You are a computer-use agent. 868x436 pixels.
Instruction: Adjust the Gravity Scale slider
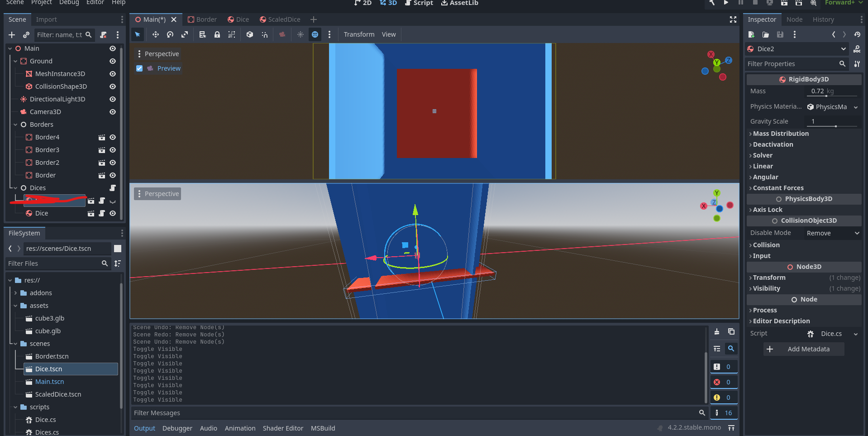pos(835,126)
